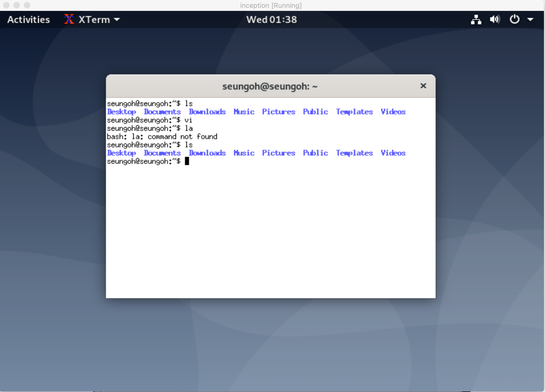Click the XTerm app icon in top bar
This screenshot has width=545, height=392.
[x=69, y=19]
